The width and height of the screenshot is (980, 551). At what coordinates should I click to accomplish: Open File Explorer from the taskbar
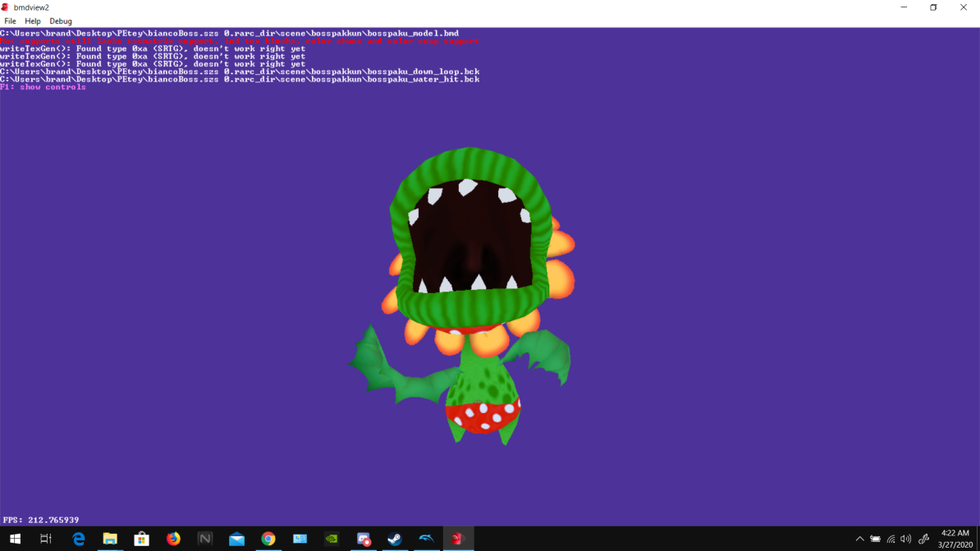(x=110, y=539)
